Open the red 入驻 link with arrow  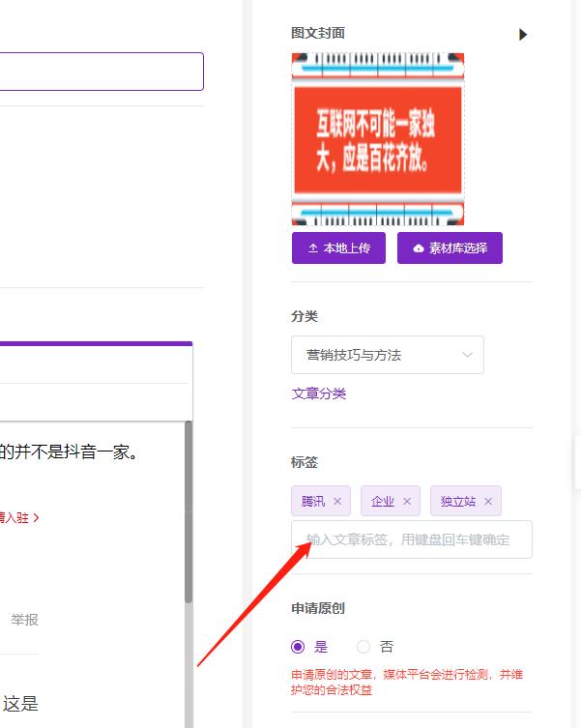(x=19, y=518)
